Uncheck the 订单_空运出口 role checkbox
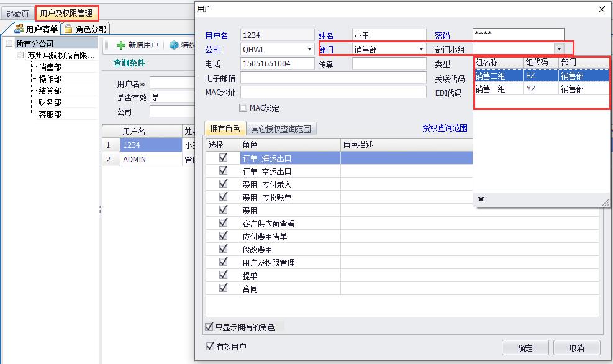This screenshot has height=364, width=613. coord(223,171)
